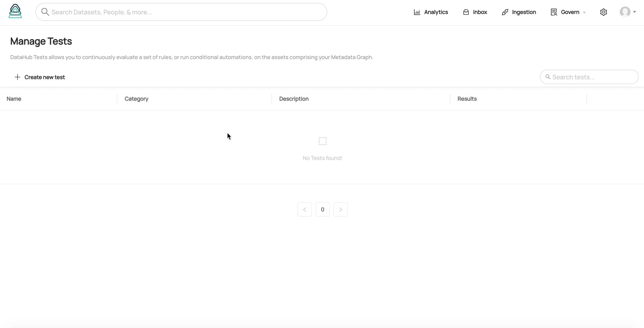This screenshot has height=328, width=644.
Task: Click the Search Datasets, People input field
Action: [x=185, y=12]
